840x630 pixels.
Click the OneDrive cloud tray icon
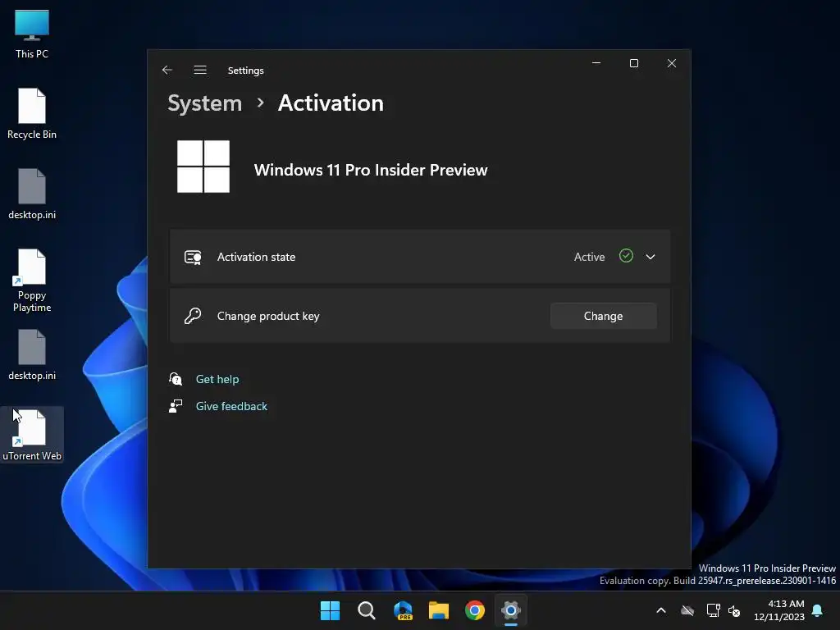pyautogui.click(x=687, y=610)
